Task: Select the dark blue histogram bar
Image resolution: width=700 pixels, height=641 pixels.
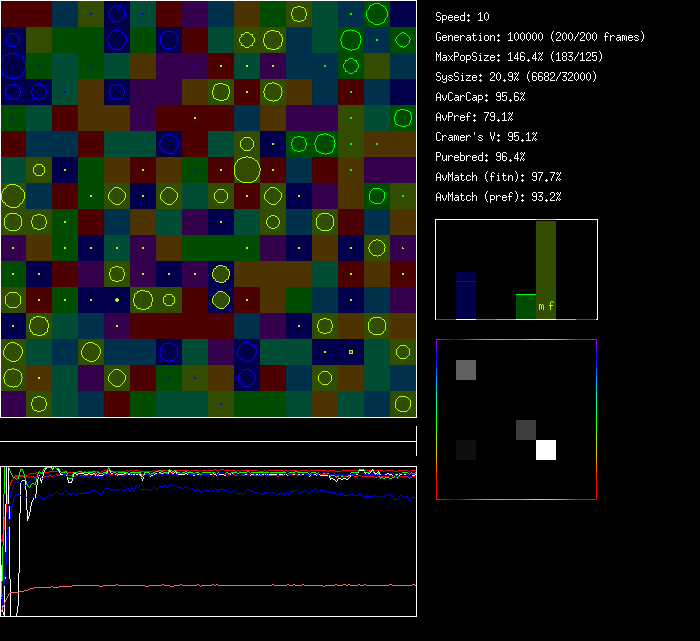Action: (x=466, y=295)
